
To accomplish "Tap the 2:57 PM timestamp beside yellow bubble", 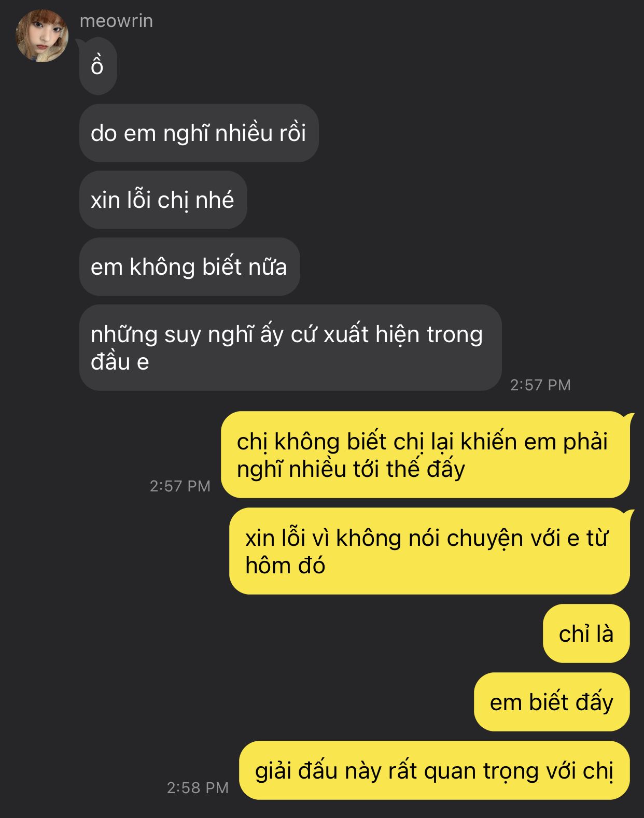I will tap(180, 486).
